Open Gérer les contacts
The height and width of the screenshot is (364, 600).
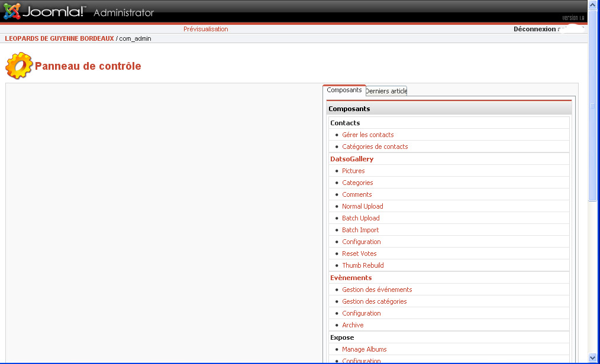[x=367, y=135]
